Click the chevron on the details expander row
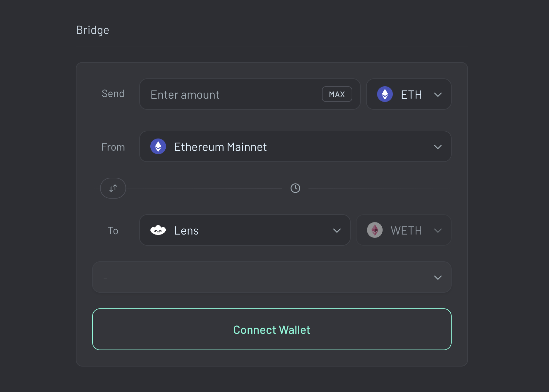549x392 pixels. tap(438, 277)
